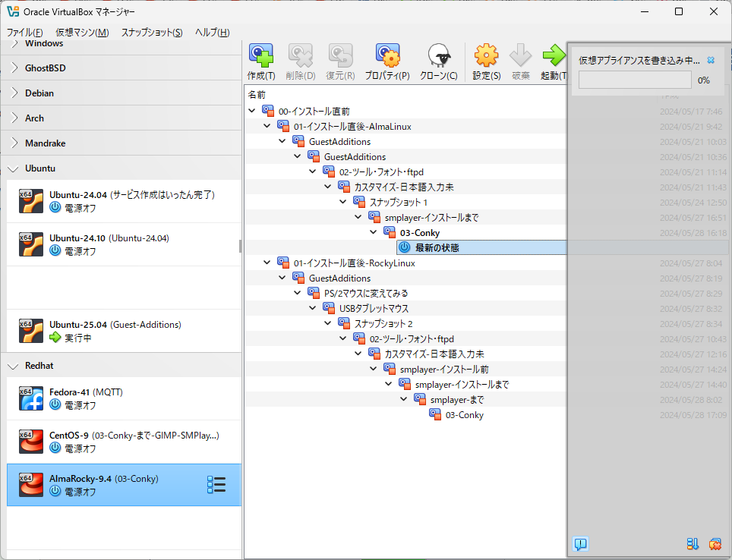The width and height of the screenshot is (732, 560).
Task: Select the smplayer-まで snapshot
Action: pyautogui.click(x=457, y=399)
